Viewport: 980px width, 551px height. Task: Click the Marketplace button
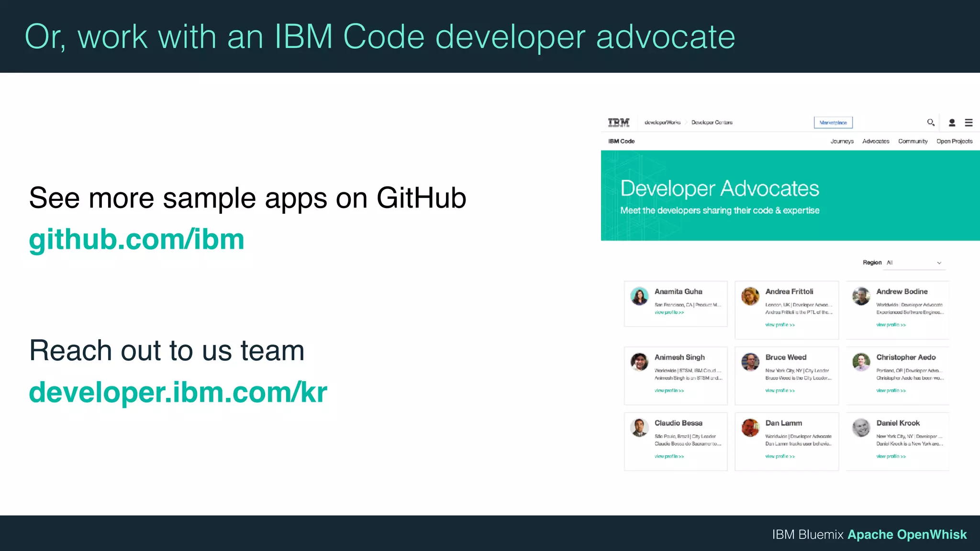click(833, 122)
